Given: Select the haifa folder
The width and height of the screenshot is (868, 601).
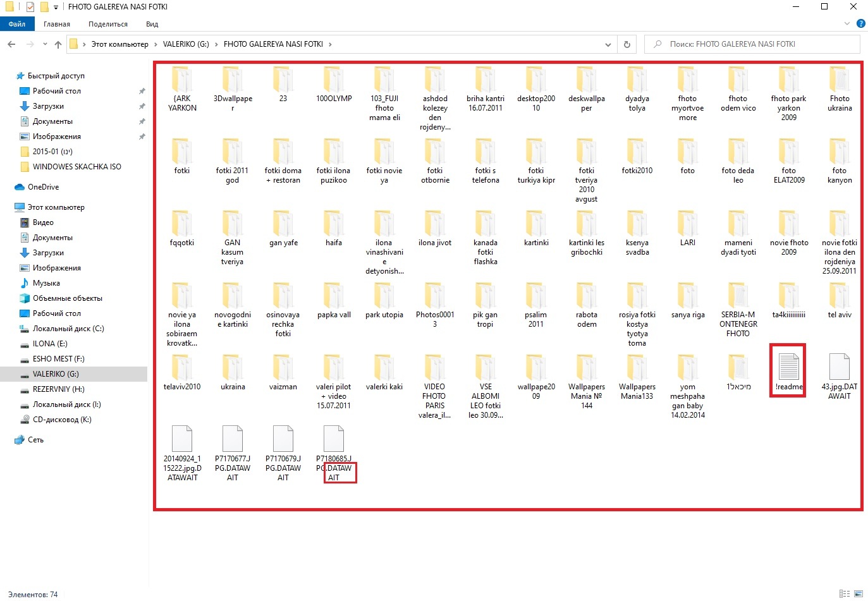Looking at the screenshot, I should [x=334, y=229].
